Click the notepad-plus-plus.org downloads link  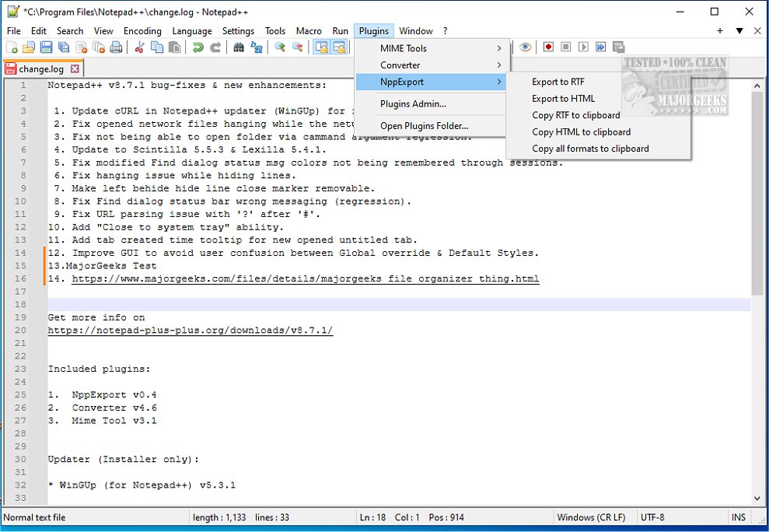pyautogui.click(x=190, y=330)
